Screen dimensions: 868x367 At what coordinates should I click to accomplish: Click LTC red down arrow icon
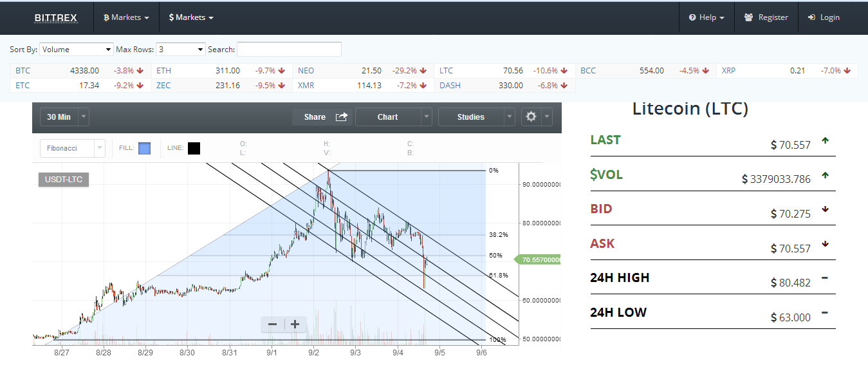pos(564,71)
